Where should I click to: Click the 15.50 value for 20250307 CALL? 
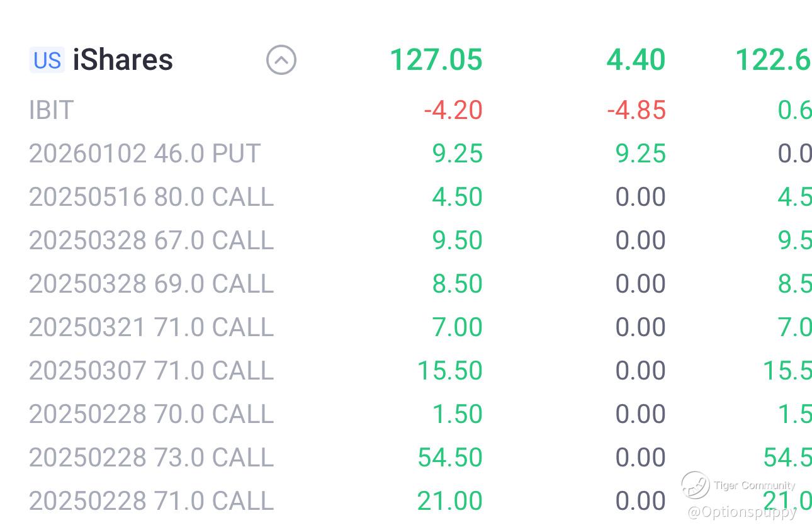(x=450, y=371)
